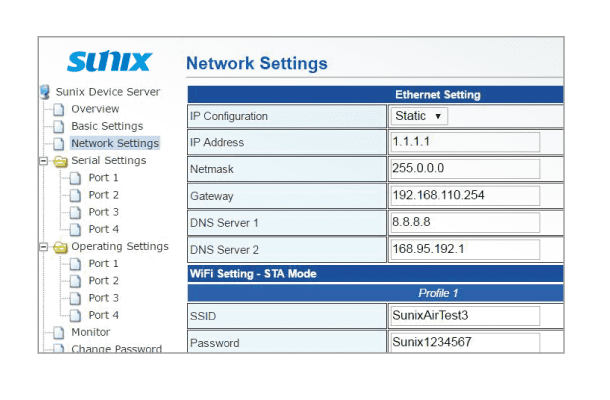Open the Overview page
The image size is (610, 400).
pos(95,109)
